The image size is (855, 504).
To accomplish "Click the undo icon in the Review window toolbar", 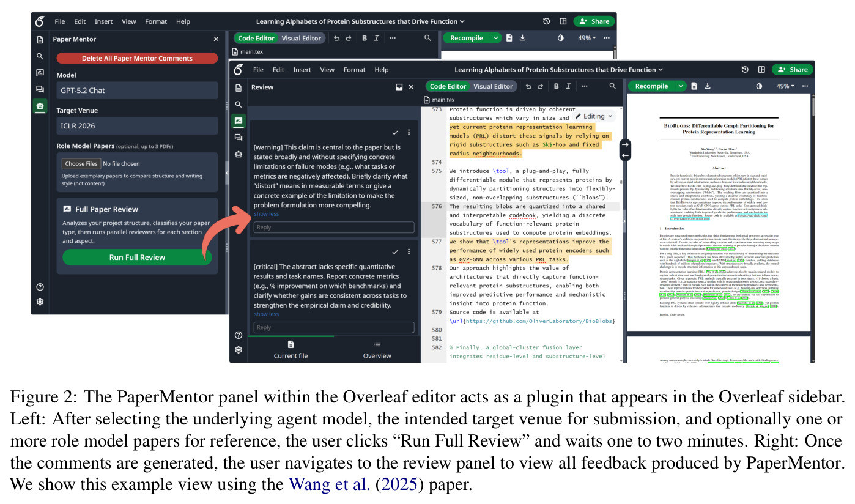I will point(529,86).
